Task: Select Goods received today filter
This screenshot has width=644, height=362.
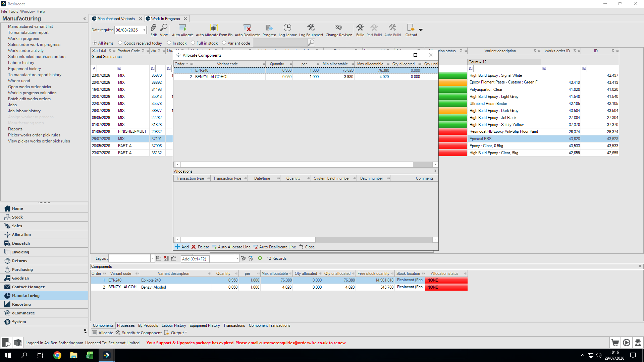Action: [x=120, y=43]
